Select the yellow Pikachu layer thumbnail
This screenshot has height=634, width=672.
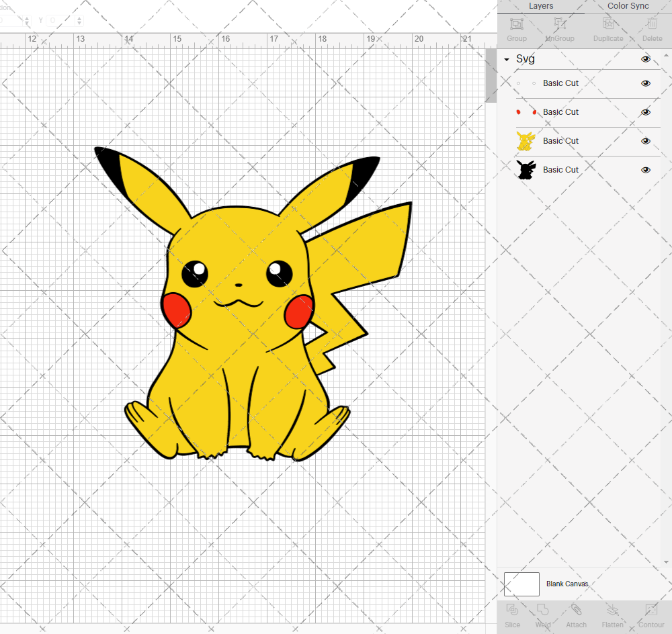point(526,141)
